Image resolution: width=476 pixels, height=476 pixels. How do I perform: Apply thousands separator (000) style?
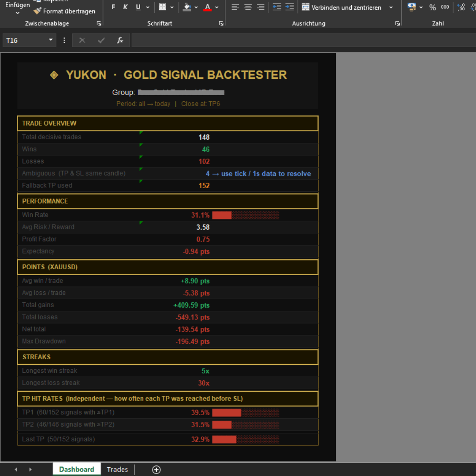click(445, 7)
